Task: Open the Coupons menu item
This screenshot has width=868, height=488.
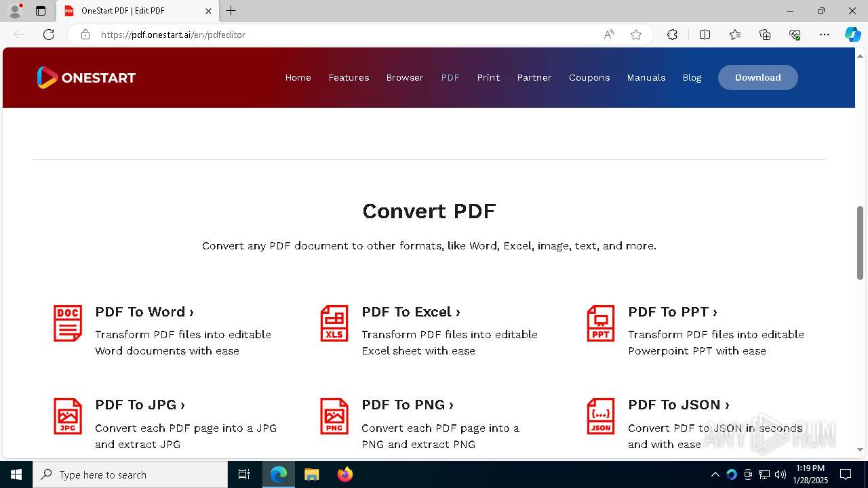Action: (589, 77)
